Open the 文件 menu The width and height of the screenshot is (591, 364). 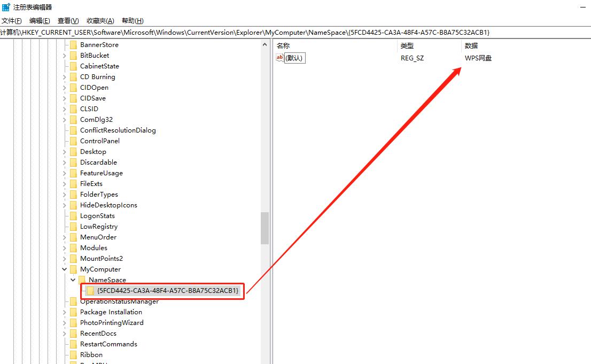click(12, 20)
